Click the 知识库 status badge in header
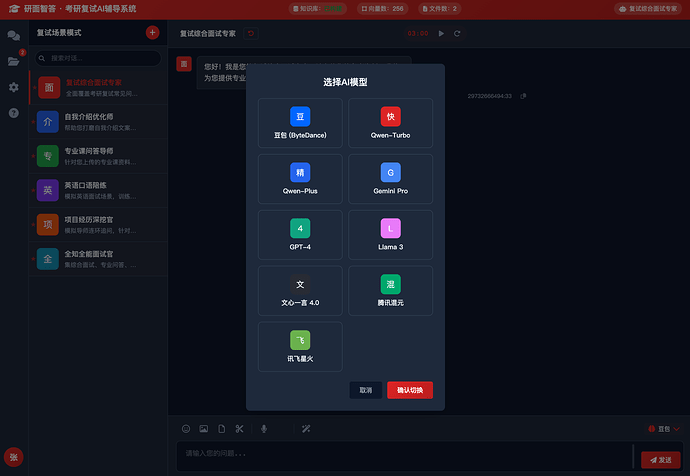Viewport: 690px width, 476px height. click(x=318, y=8)
